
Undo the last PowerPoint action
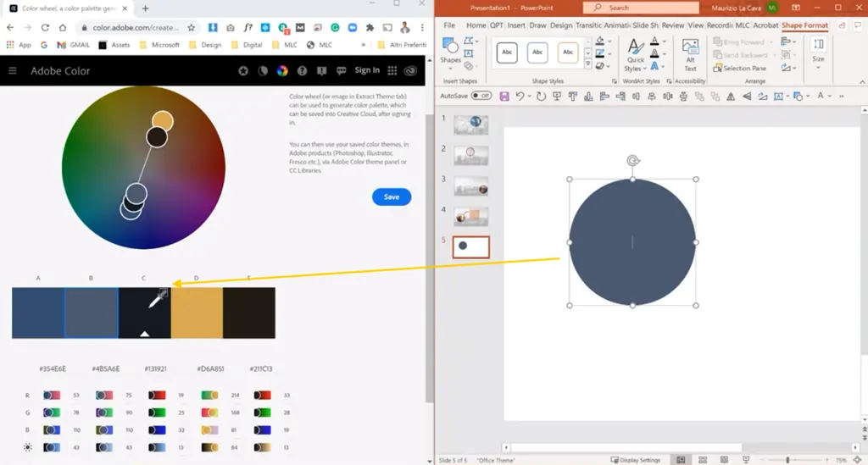[x=520, y=97]
